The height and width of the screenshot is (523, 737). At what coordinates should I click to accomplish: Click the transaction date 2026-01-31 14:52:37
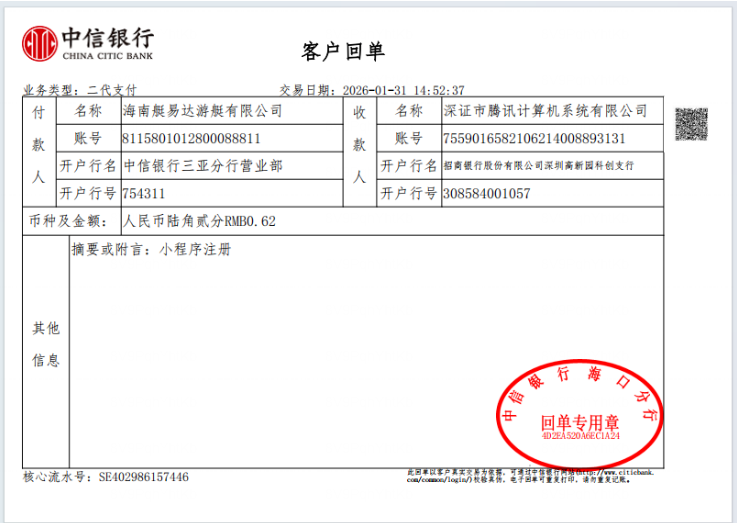pos(403,90)
